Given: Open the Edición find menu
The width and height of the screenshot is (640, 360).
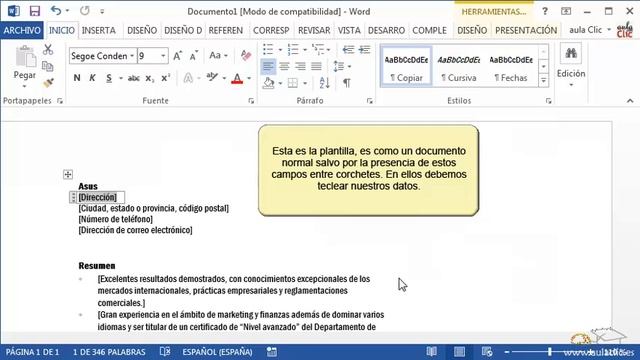Looking at the screenshot, I should (x=571, y=65).
